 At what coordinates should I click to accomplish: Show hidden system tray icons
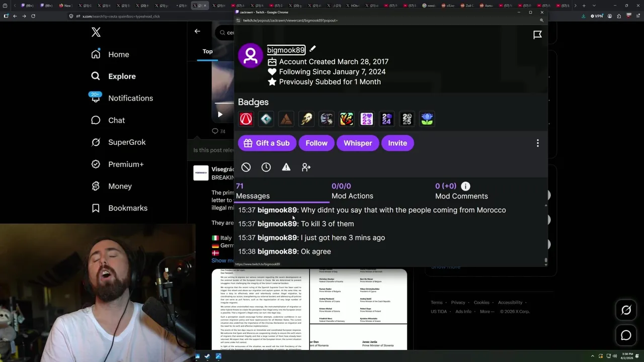(x=592, y=356)
